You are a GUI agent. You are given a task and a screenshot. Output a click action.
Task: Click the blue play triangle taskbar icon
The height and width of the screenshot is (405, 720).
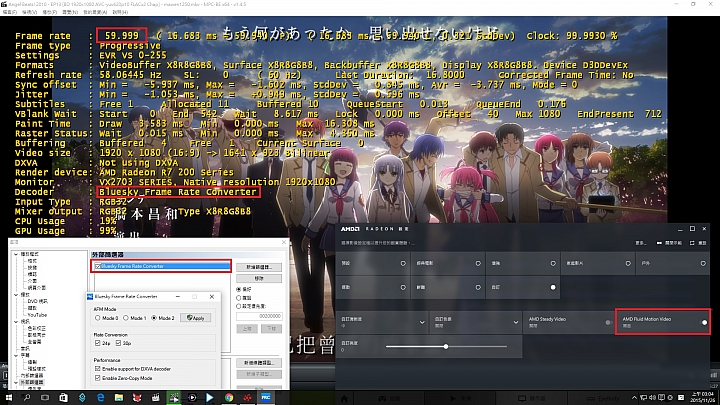pos(210,398)
